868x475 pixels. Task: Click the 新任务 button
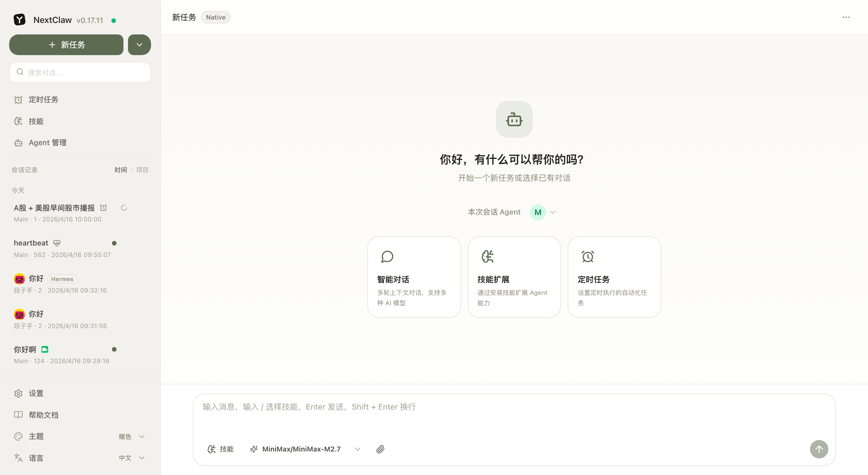[x=66, y=44]
